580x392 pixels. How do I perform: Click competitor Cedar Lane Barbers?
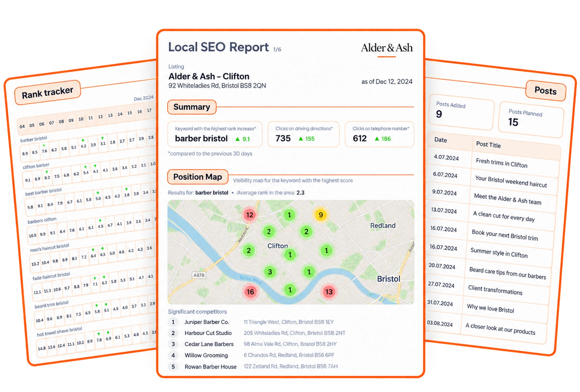pos(209,344)
